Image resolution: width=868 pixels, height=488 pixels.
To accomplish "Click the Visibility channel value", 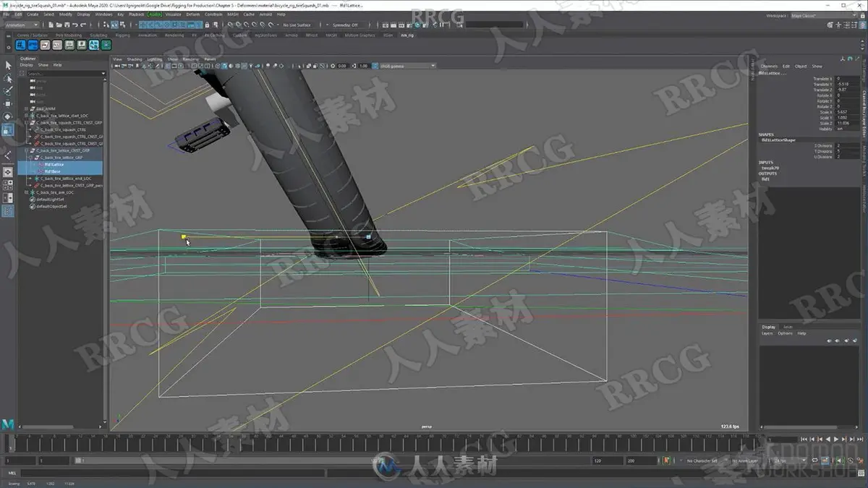I will click(847, 129).
